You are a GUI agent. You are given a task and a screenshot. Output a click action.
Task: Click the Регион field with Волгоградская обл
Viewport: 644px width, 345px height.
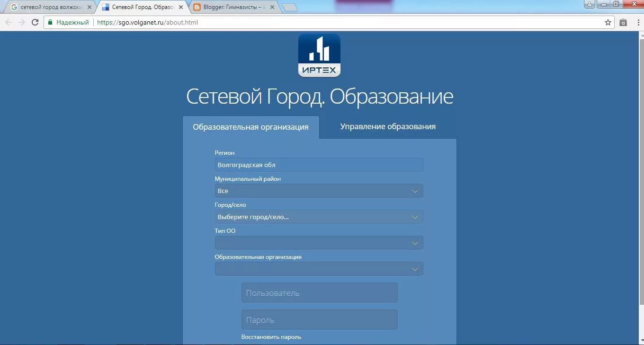point(319,165)
